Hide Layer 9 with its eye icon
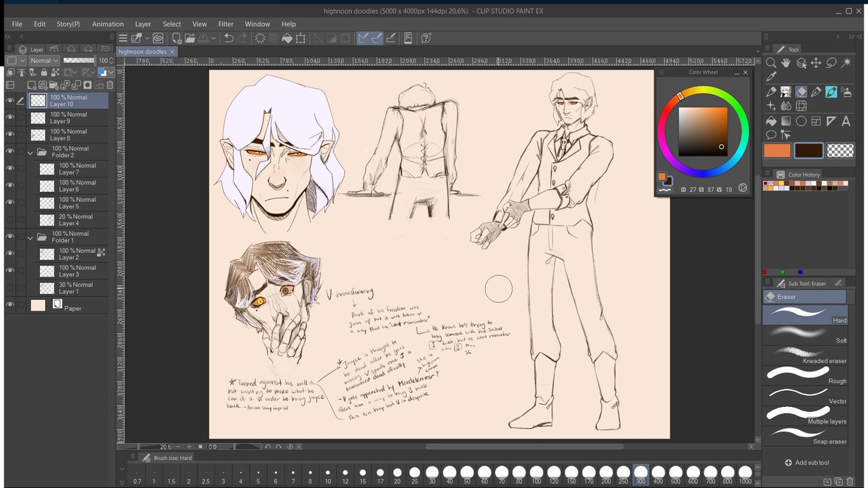The image size is (868, 488). (10, 117)
